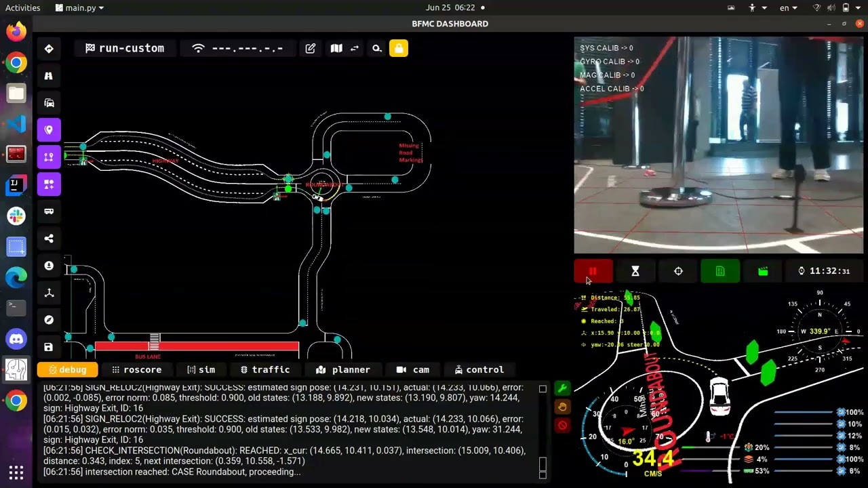Open Visual Studio Code from the dock
The width and height of the screenshot is (868, 488).
coord(16,123)
